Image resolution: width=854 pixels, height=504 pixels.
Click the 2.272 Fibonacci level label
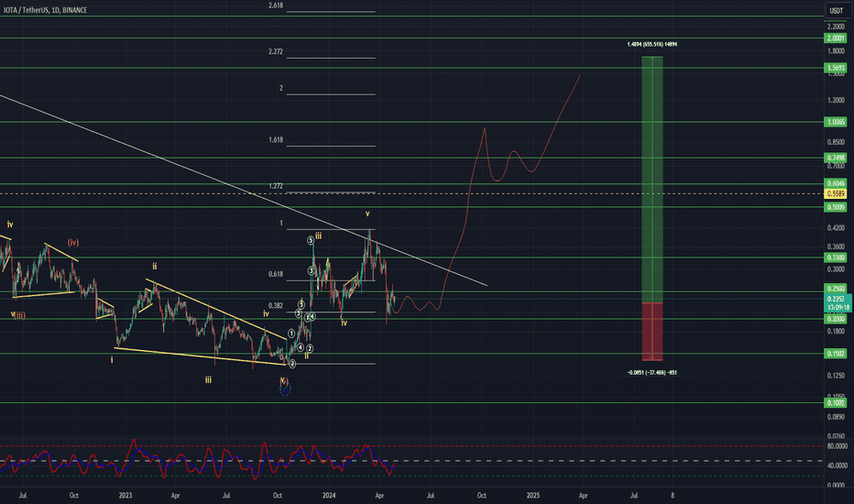[x=276, y=51]
